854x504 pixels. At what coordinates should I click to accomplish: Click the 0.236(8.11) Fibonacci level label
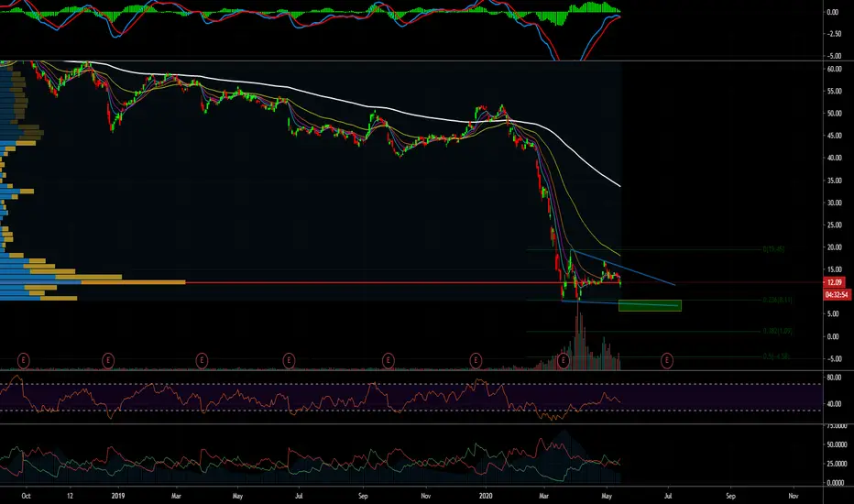click(x=777, y=301)
